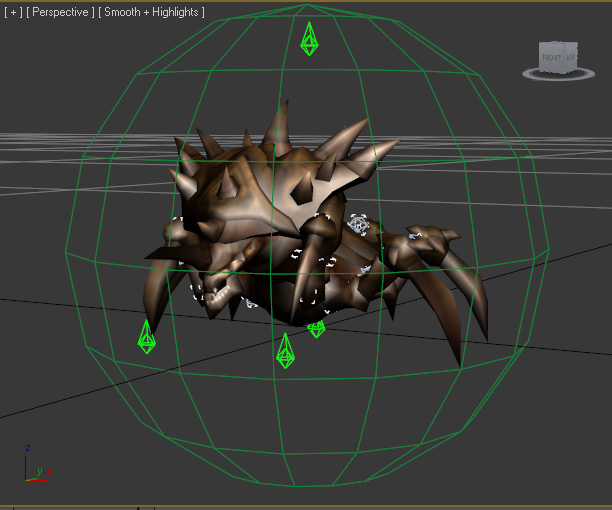Click the FRONT face of the ViewCube
The image size is (612, 510).
point(552,57)
